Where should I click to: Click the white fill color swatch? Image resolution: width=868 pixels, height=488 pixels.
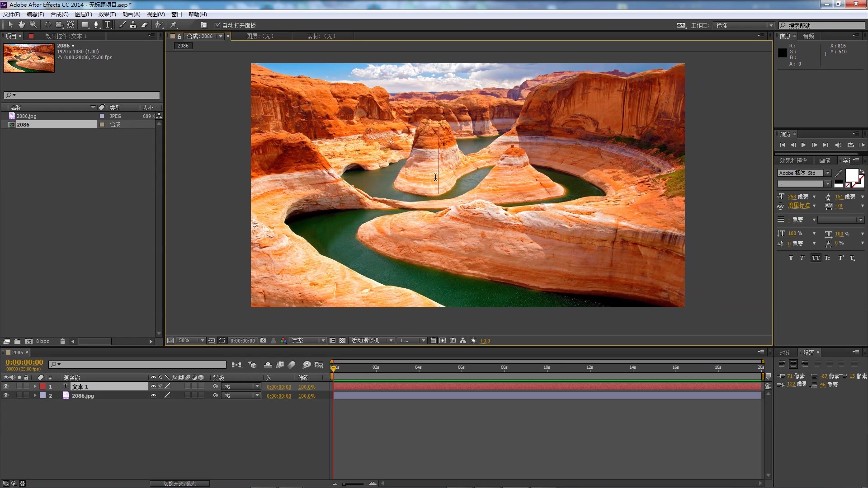[851, 175]
